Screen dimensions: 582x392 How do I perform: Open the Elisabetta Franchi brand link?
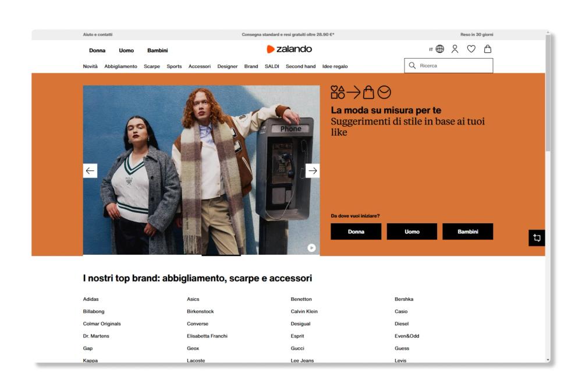click(x=207, y=336)
